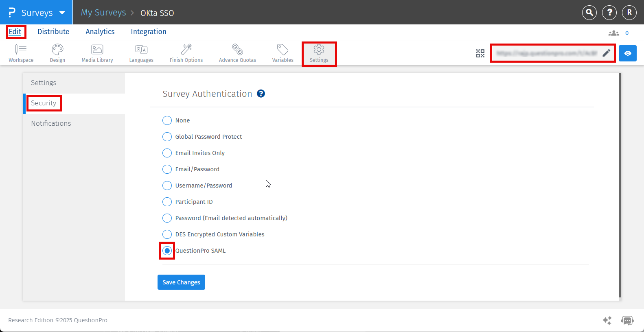The image size is (644, 332).
Task: Switch to the Integration tab
Action: pyautogui.click(x=149, y=32)
